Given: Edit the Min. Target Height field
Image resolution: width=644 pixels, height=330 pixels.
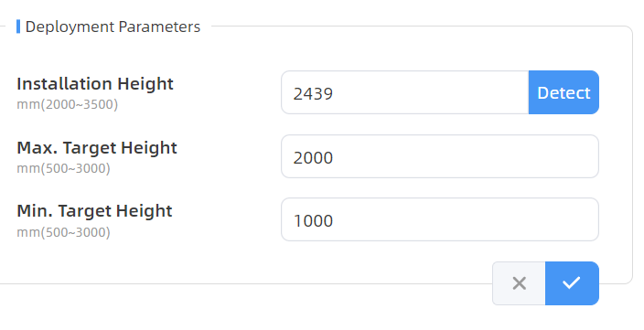Looking at the screenshot, I should tap(440, 219).
